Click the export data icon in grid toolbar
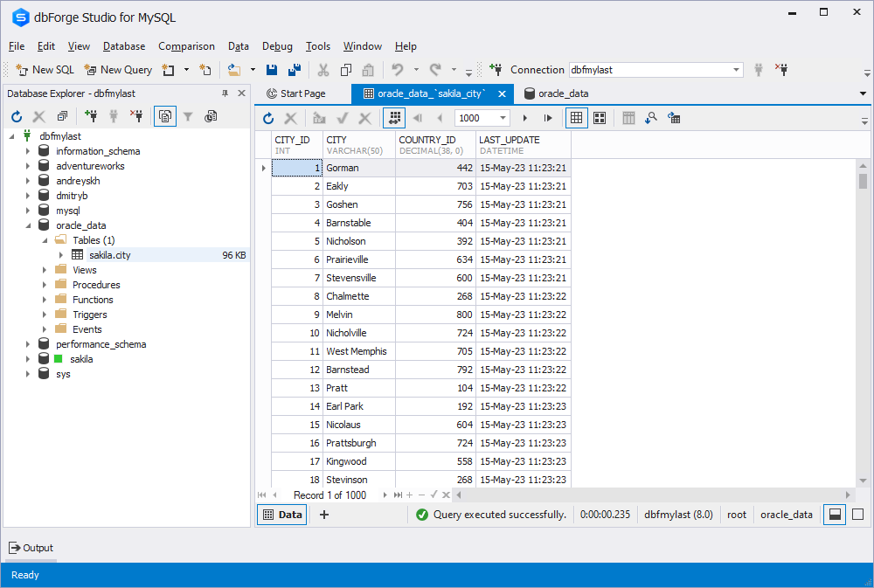874x588 pixels. [x=674, y=118]
